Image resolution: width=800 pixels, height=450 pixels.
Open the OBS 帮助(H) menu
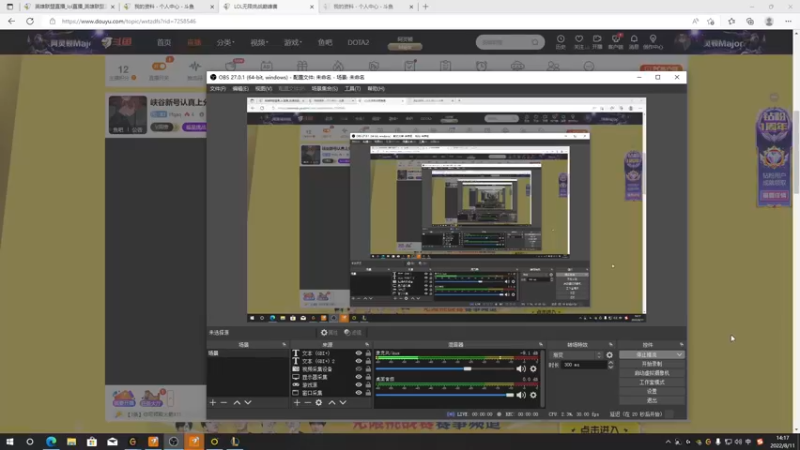click(x=376, y=89)
